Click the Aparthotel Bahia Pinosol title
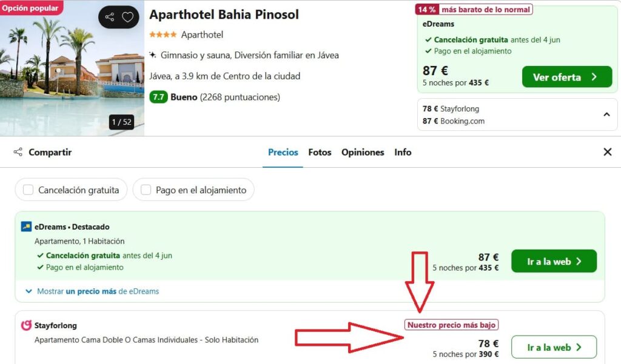The image size is (621, 364). pos(224,15)
